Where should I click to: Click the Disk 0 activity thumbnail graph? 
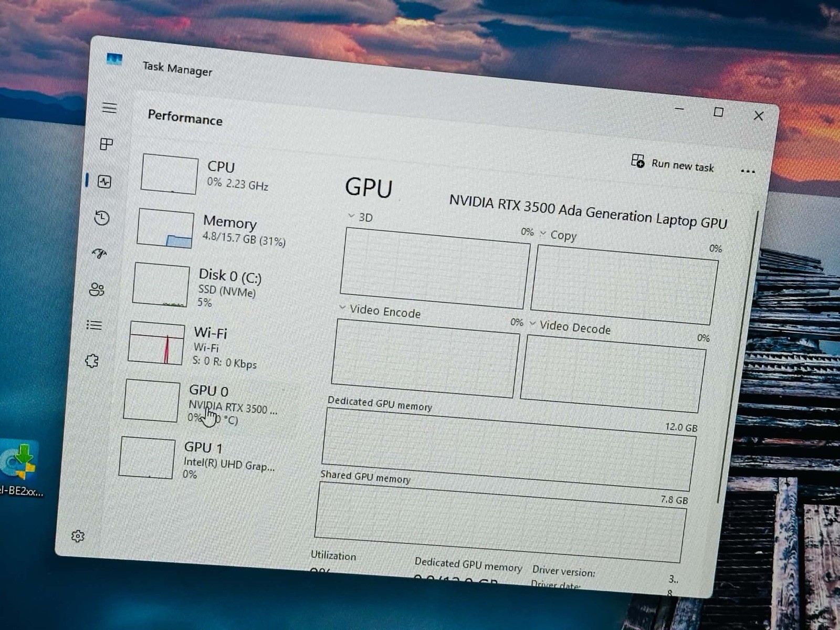161,285
